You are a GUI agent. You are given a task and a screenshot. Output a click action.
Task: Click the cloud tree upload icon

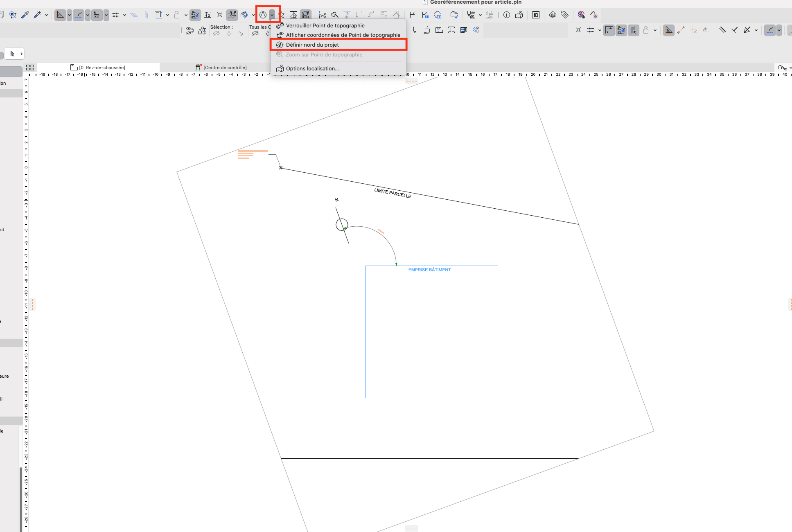pos(553,15)
